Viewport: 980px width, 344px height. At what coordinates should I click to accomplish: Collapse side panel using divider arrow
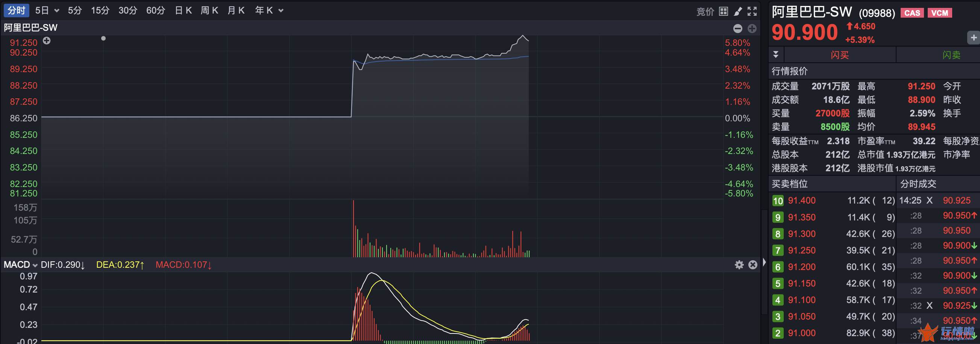[764, 262]
